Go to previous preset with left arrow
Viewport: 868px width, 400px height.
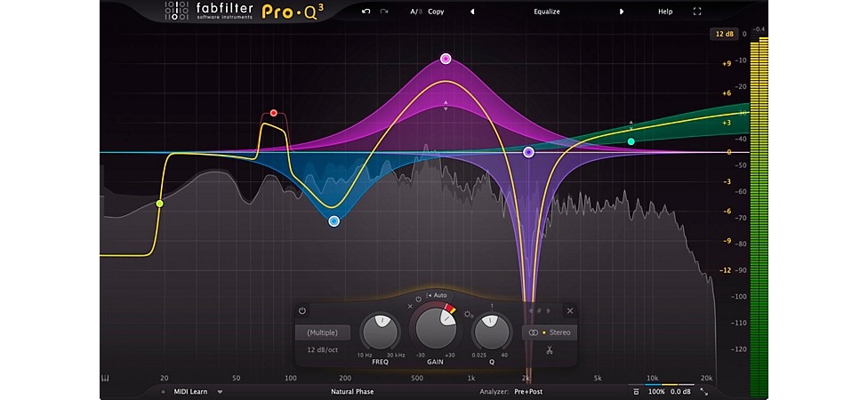point(472,11)
